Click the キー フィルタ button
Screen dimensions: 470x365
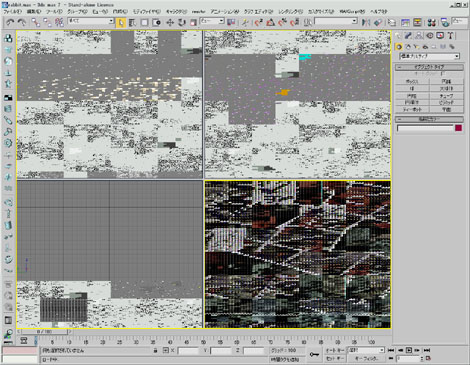[x=366, y=359]
